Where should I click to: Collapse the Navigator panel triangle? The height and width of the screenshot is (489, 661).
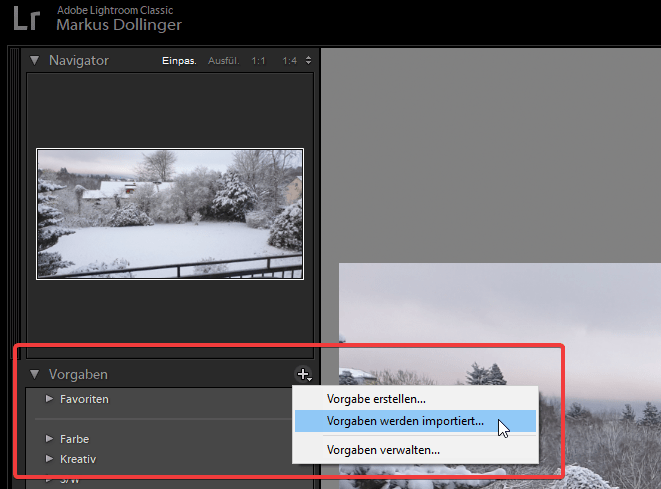point(35,61)
